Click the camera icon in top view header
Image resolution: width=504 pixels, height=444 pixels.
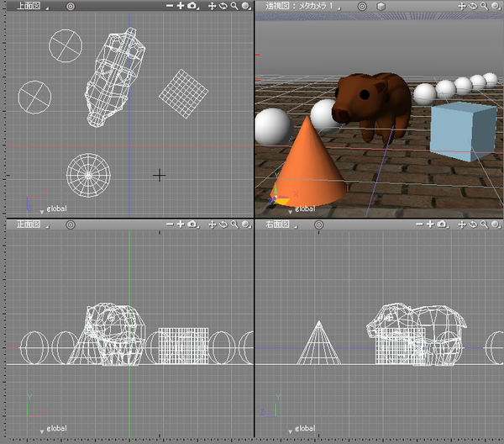[x=192, y=5]
